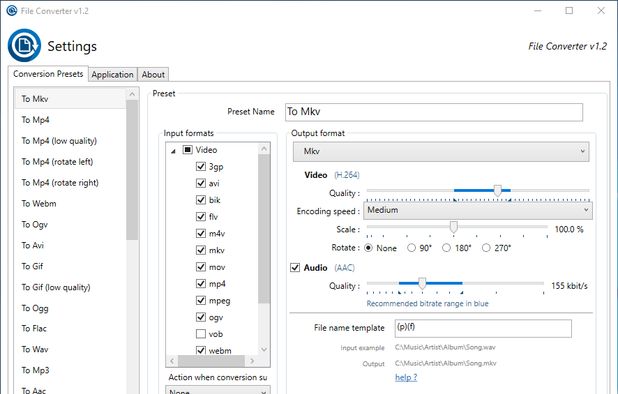Image resolution: width=618 pixels, height=394 pixels.
Task: Select the 270° rotate option
Action: [x=486, y=248]
